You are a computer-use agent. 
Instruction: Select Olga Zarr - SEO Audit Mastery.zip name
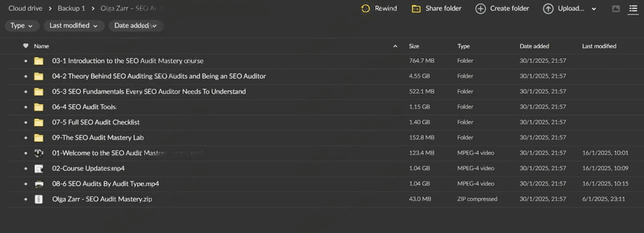(x=103, y=199)
